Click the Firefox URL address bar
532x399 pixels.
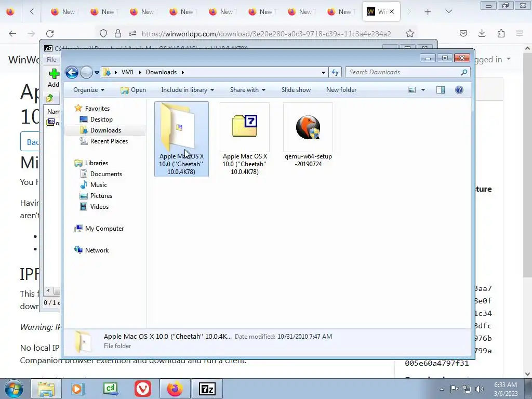pyautogui.click(x=267, y=34)
